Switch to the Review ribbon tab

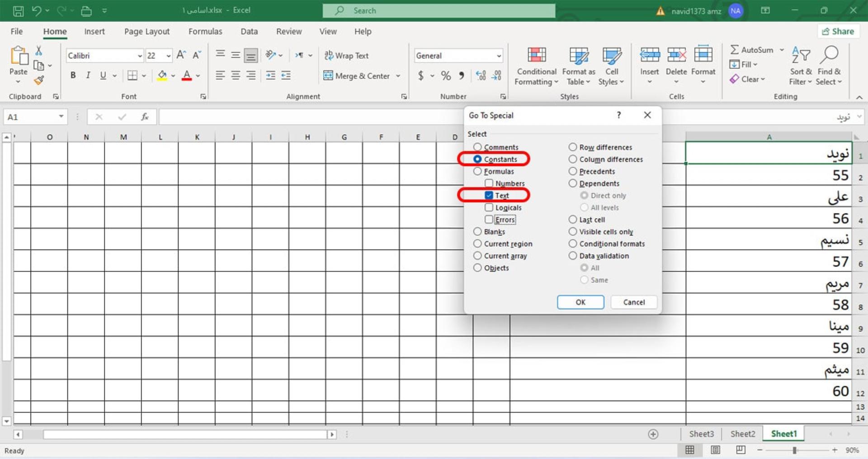coord(289,31)
